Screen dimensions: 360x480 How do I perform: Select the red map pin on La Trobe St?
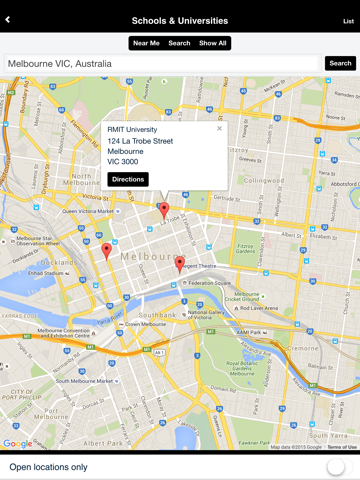pyautogui.click(x=164, y=210)
